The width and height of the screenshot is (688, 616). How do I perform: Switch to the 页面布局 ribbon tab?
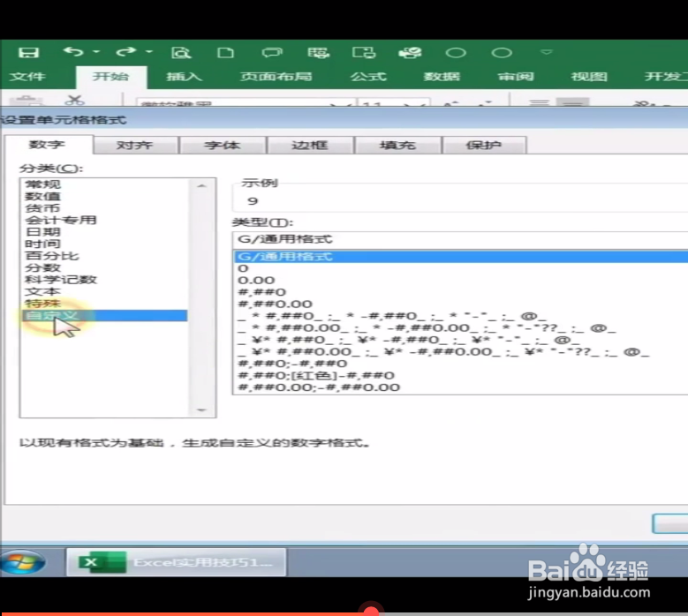(276, 77)
